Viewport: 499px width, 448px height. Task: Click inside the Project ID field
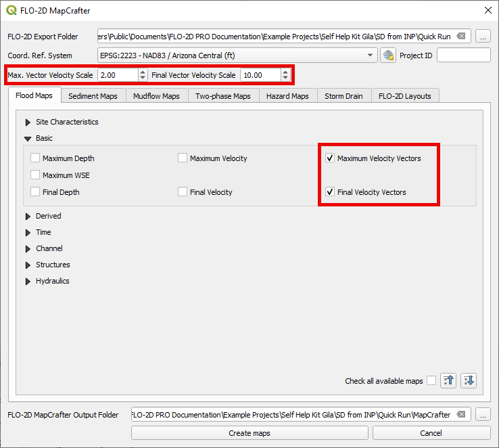(x=463, y=55)
